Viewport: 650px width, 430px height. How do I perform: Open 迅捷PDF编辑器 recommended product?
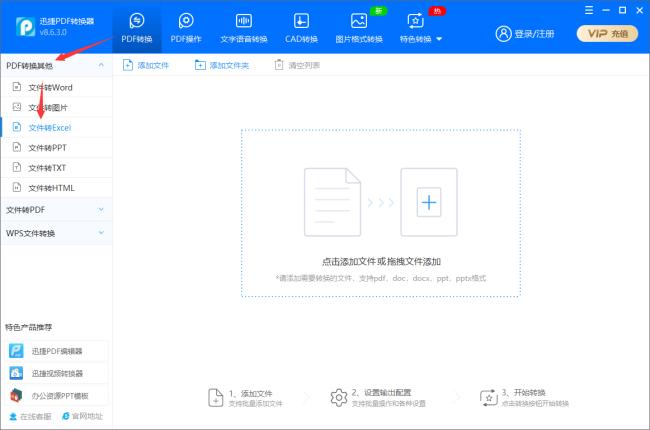pos(56,351)
